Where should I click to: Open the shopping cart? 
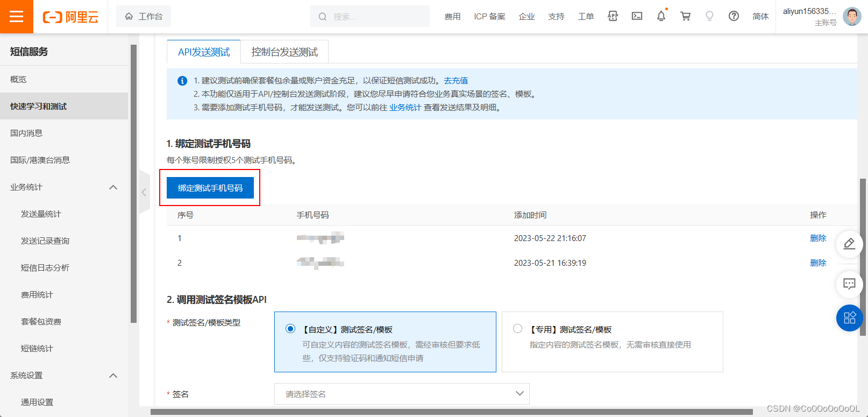(685, 16)
